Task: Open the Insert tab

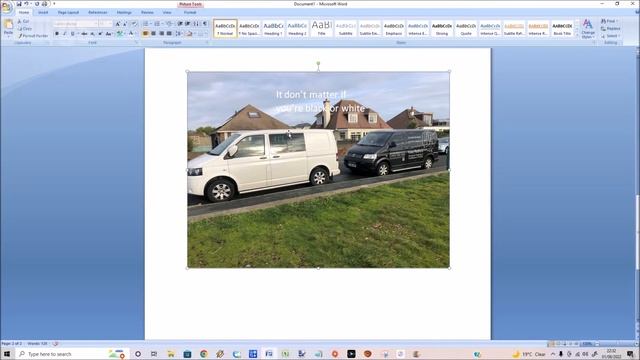Action: click(x=43, y=13)
